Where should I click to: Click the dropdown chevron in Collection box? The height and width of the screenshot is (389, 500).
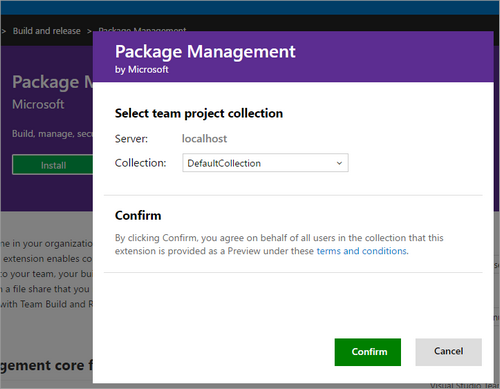pyautogui.click(x=339, y=163)
